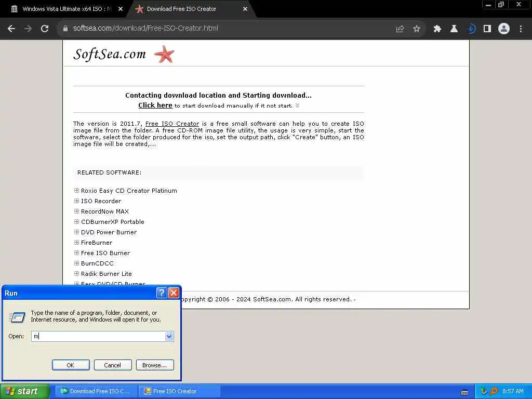Click arrow bullet beside ISO Recorder
The width and height of the screenshot is (532, 399).
(76, 201)
